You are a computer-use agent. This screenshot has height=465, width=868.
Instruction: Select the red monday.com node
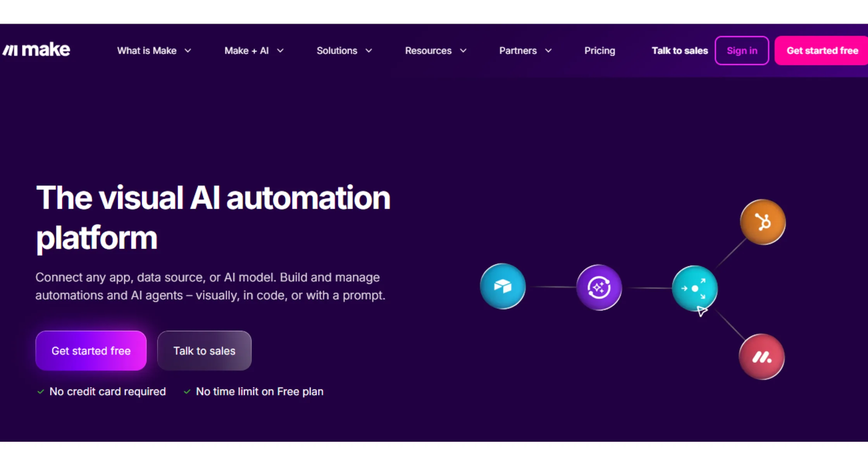pyautogui.click(x=762, y=357)
